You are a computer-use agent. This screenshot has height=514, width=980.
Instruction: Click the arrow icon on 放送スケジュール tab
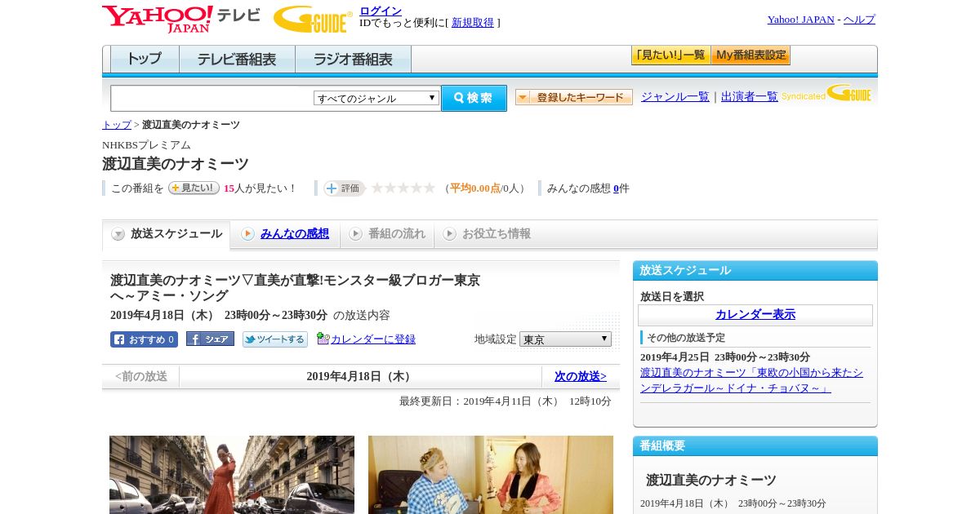coord(118,234)
